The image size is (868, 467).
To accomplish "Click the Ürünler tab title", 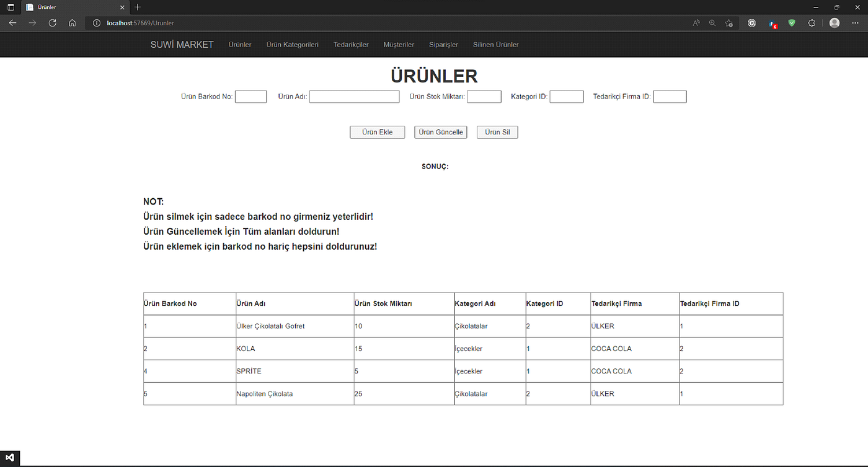I will [47, 7].
